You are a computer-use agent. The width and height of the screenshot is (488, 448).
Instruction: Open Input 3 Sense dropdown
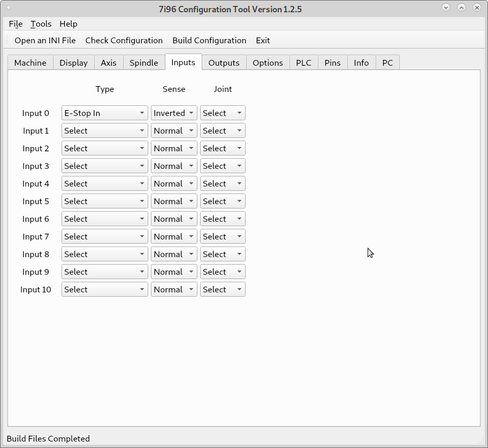[174, 166]
